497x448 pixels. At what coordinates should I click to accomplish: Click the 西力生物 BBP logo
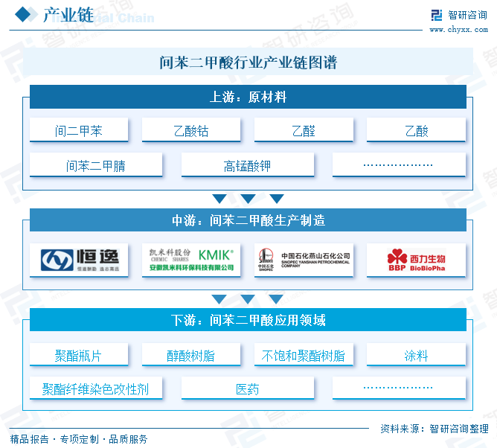[x=416, y=260]
